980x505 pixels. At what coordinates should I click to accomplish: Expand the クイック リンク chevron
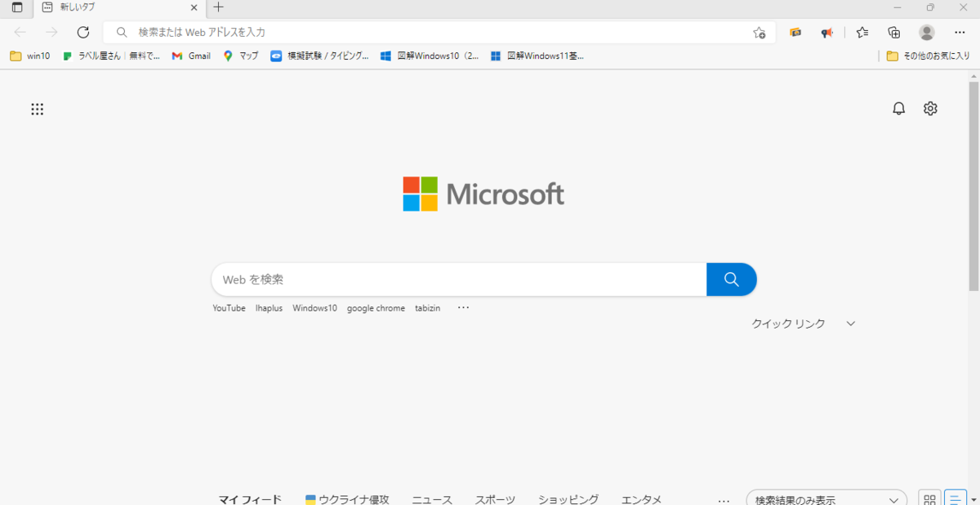pyautogui.click(x=851, y=324)
